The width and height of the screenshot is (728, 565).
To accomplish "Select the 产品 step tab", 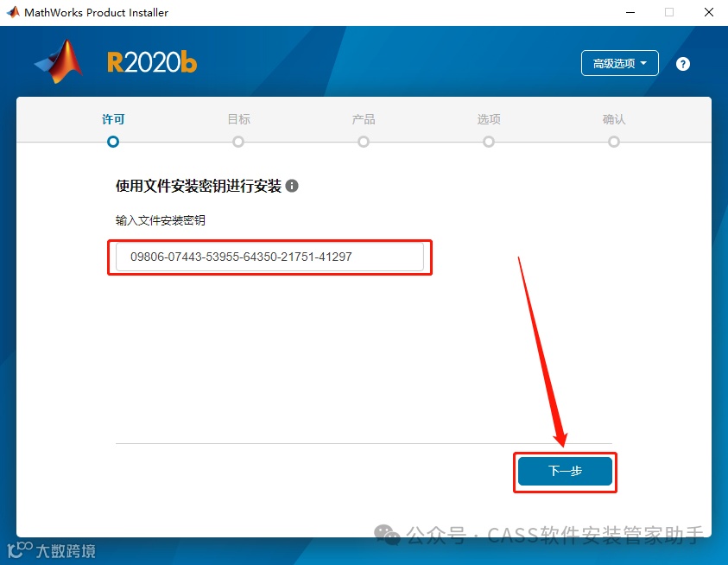I will tap(364, 119).
